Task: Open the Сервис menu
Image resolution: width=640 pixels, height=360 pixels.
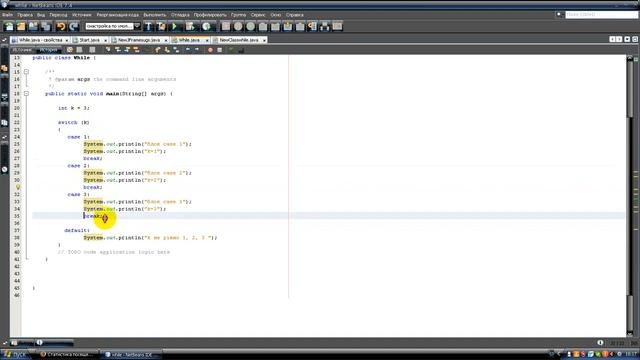Action: [258, 15]
